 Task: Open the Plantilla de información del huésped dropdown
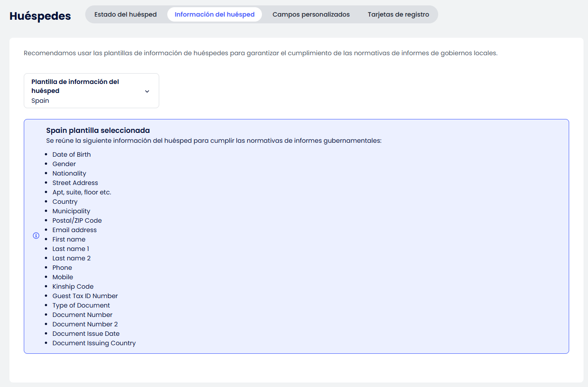tap(91, 91)
